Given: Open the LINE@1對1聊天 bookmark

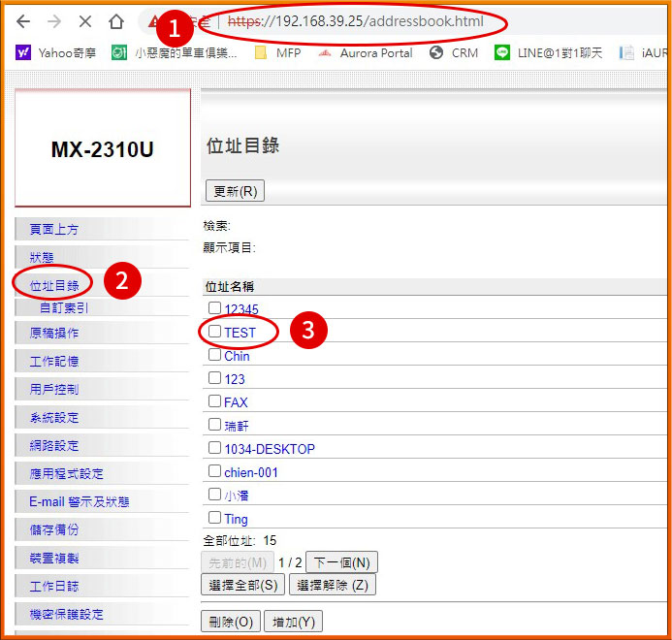Looking at the screenshot, I should (548, 52).
